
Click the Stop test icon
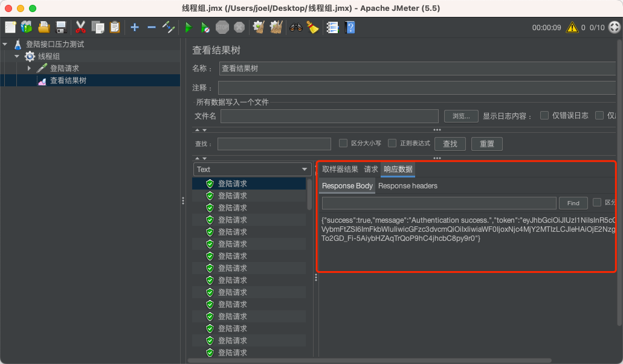(223, 27)
